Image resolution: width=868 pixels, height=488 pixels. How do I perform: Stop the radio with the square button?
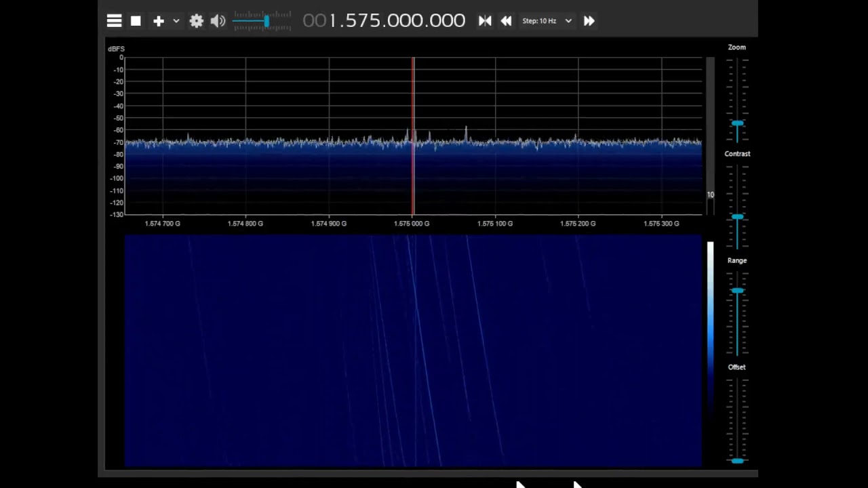pyautogui.click(x=136, y=21)
